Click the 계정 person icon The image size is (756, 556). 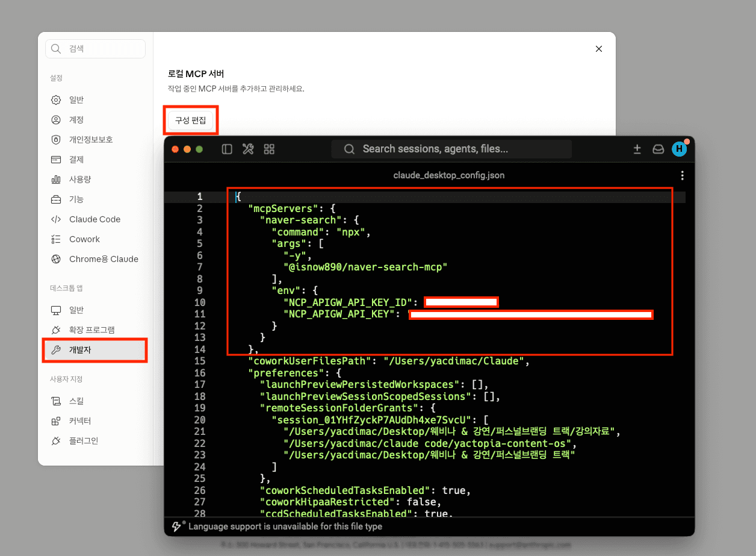pyautogui.click(x=56, y=119)
